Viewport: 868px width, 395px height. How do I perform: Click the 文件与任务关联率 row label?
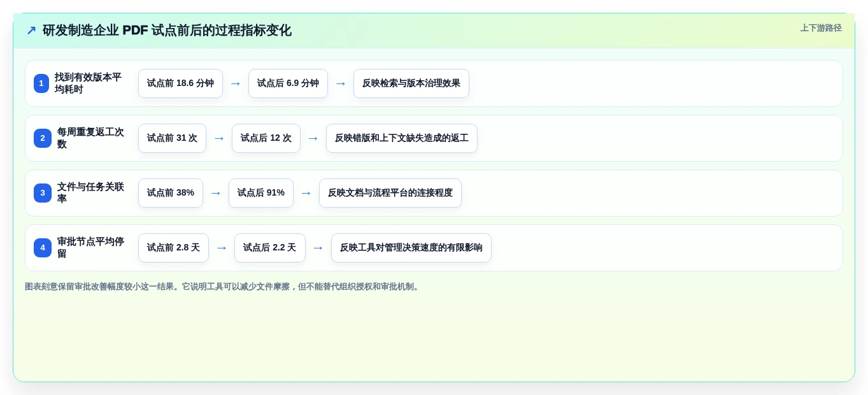coord(90,193)
